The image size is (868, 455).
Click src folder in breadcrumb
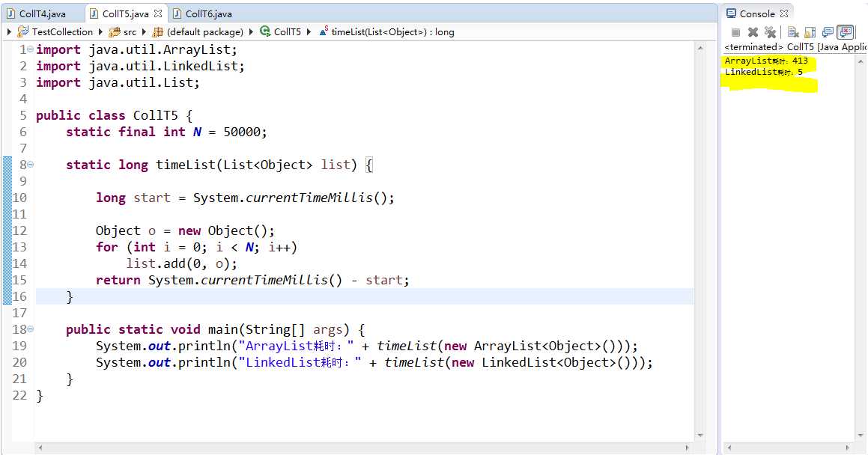(x=130, y=32)
